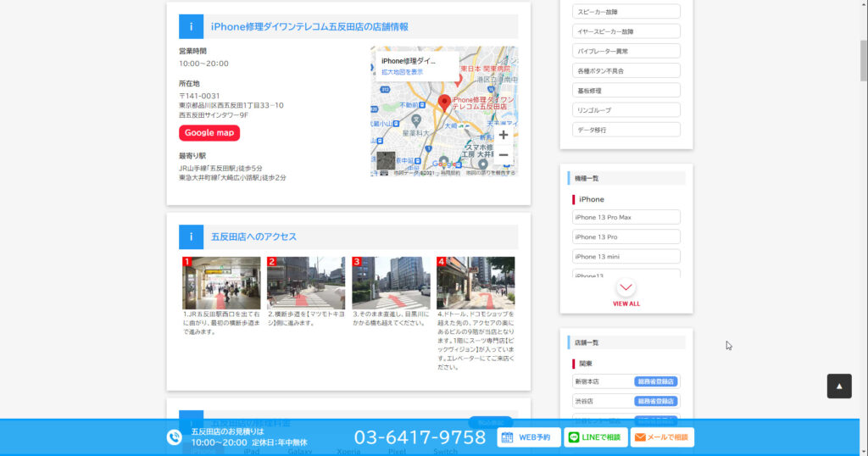Screen dimensions: 868x456
Task: Click the 関東 region heading in store list
Action: 586,364
